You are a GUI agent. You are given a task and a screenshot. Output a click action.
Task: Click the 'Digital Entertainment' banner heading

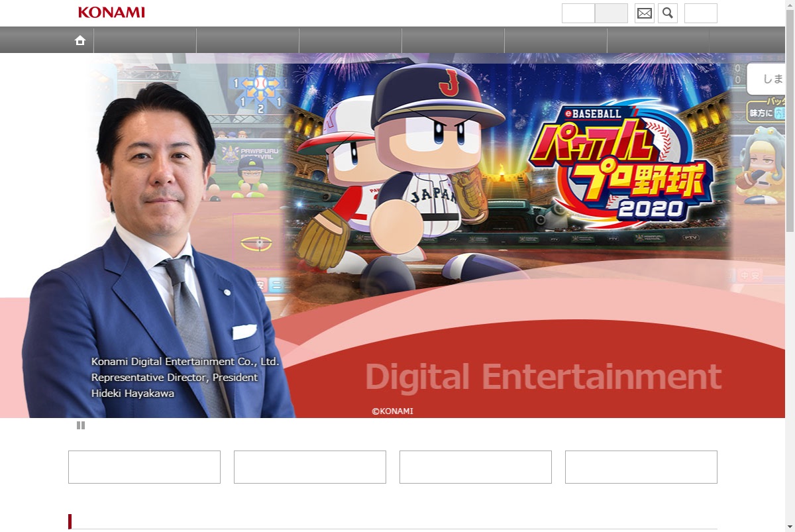tap(543, 377)
